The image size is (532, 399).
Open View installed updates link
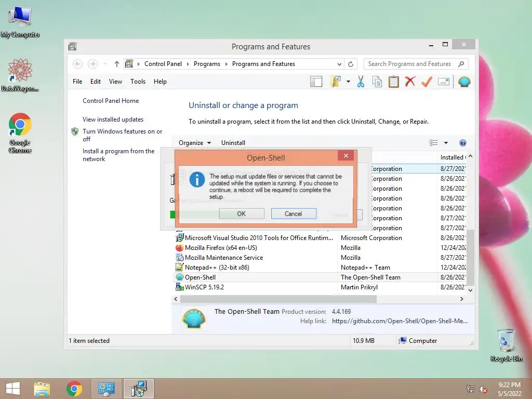113,119
